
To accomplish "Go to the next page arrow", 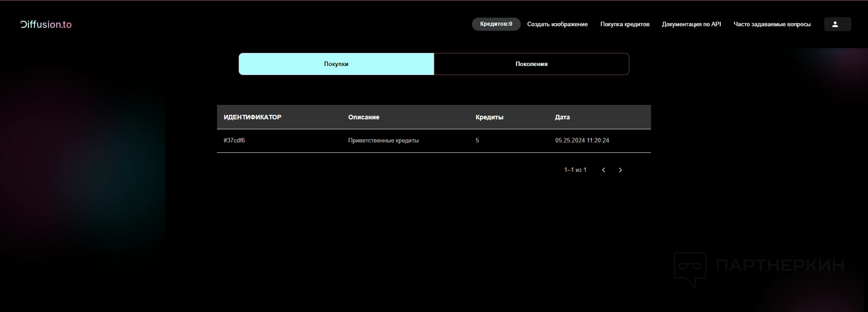I will 620,170.
